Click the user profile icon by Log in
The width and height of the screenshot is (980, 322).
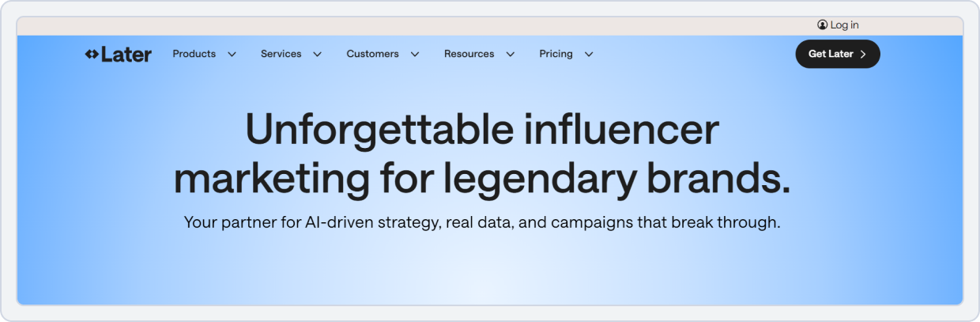click(822, 25)
